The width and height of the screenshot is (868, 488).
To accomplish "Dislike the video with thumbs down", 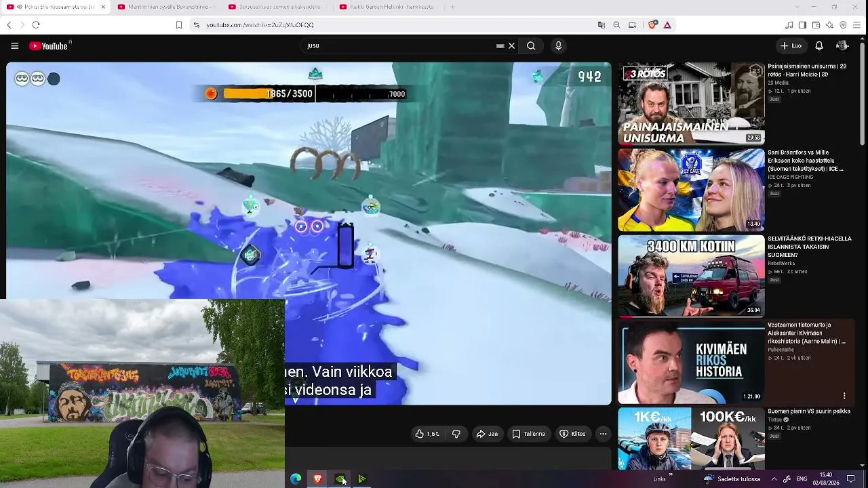I will point(456,434).
